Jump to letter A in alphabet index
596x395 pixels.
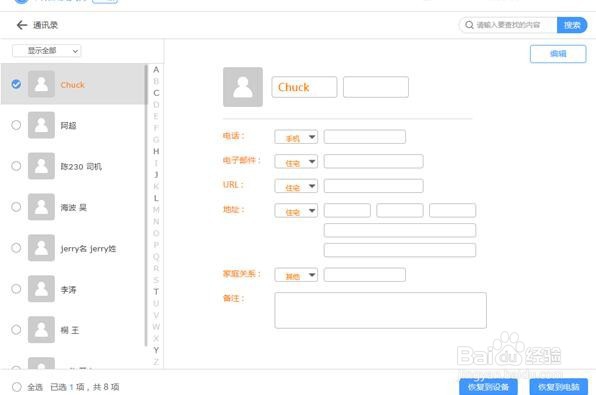pos(156,70)
